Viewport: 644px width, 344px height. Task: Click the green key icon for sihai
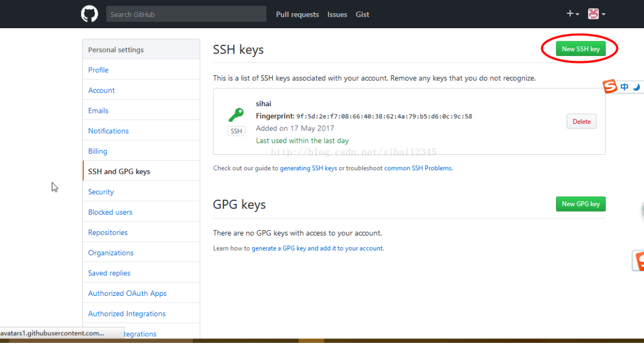click(235, 114)
